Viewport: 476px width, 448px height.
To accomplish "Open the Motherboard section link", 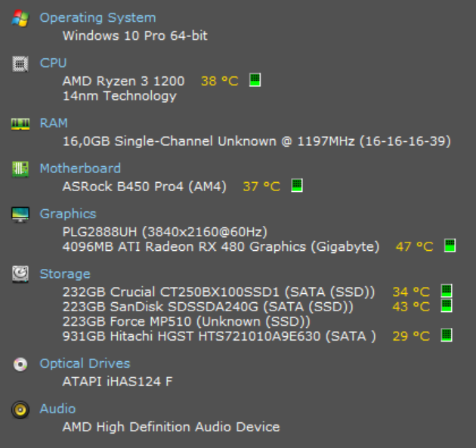I will (x=80, y=168).
